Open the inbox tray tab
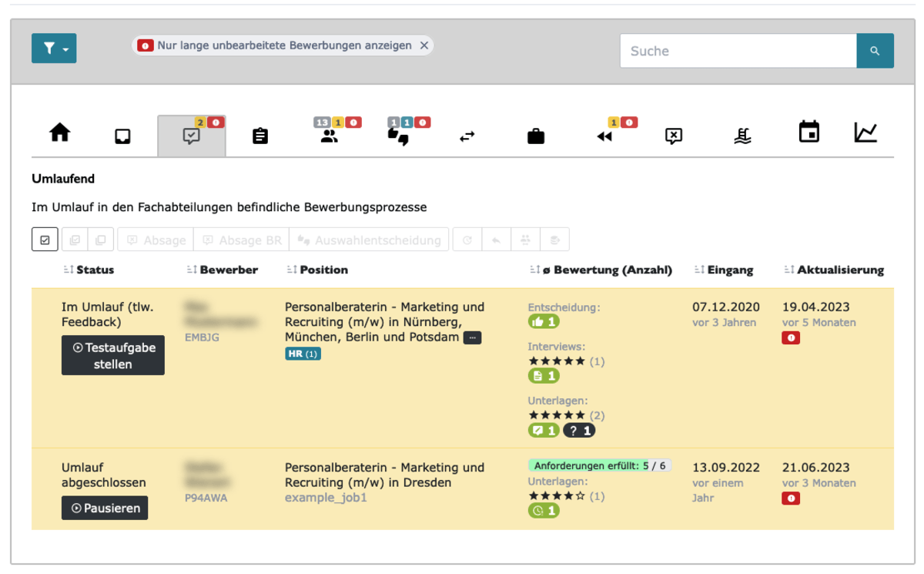924x574 pixels. coord(122,136)
